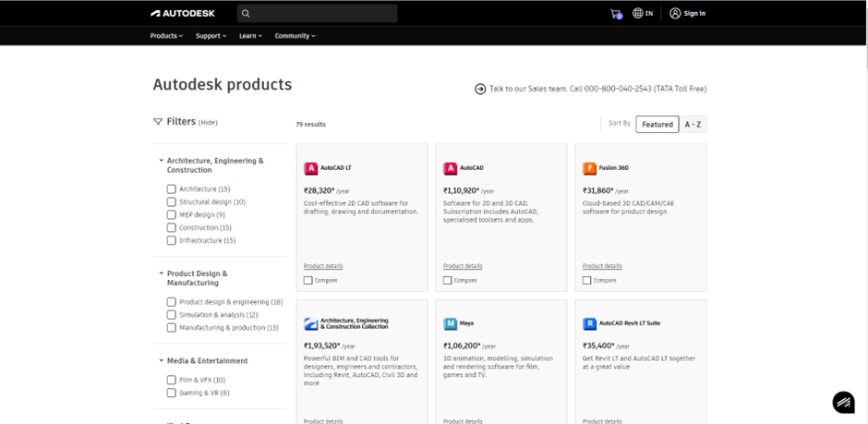This screenshot has height=424, width=868.
Task: Click the AEC Collection product icon
Action: pos(310,323)
